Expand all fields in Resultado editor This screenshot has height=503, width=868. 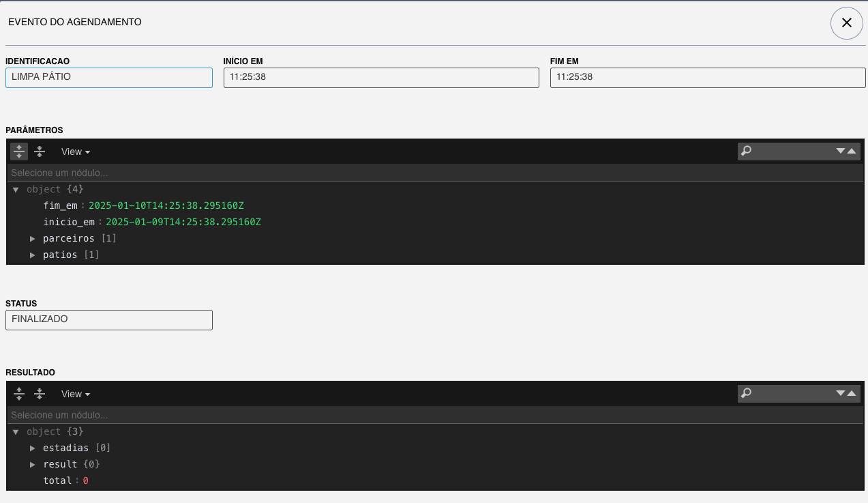tap(19, 394)
